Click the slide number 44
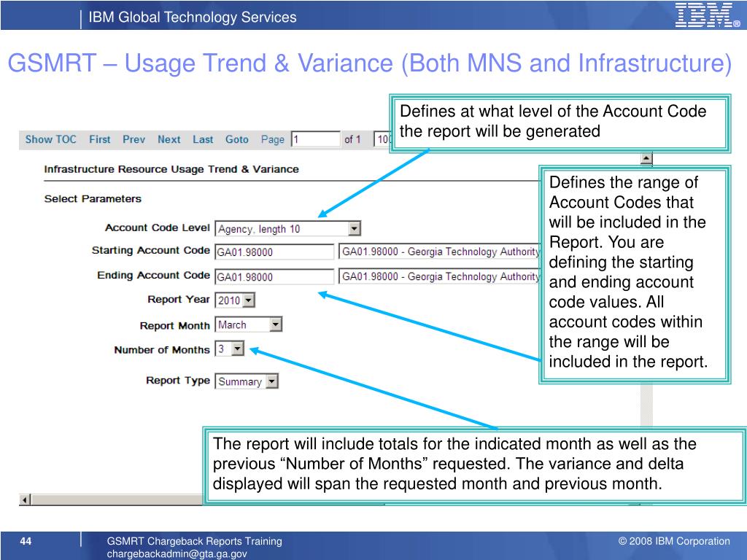The width and height of the screenshot is (747, 560). point(26,541)
